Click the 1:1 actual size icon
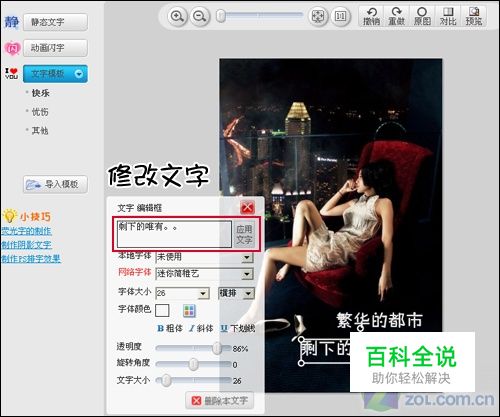 click(x=340, y=16)
